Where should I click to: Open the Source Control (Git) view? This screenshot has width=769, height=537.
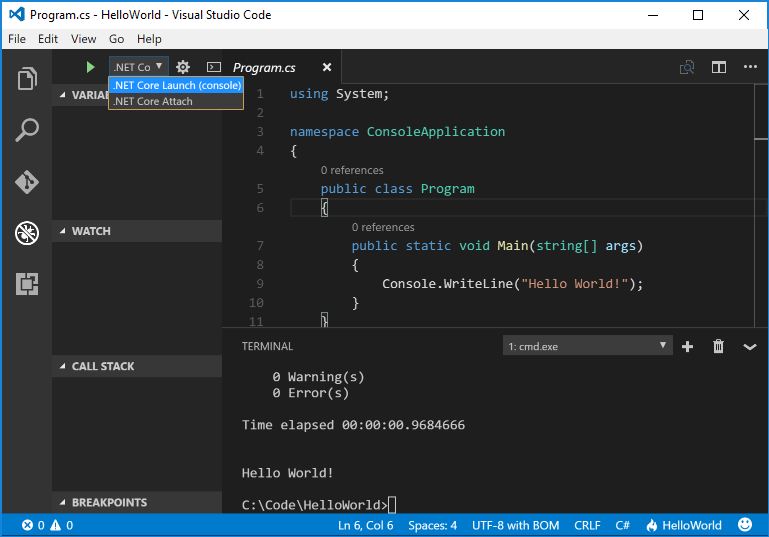point(27,182)
